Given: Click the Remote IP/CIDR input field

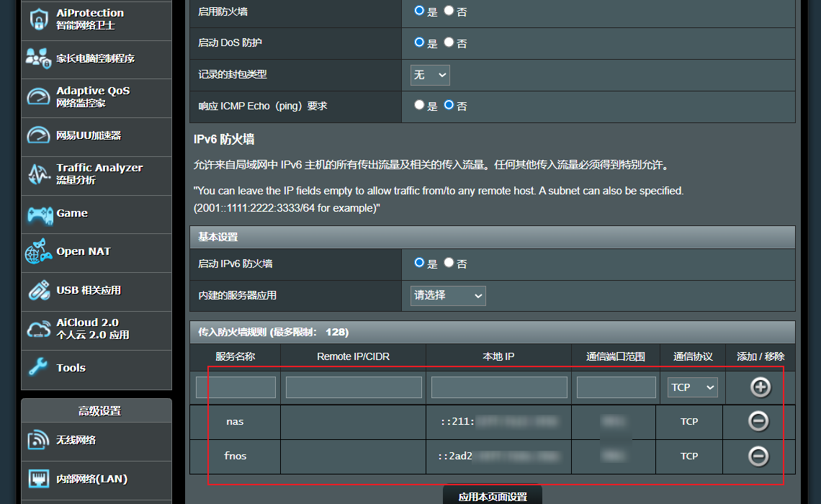Looking at the screenshot, I should tap(354, 387).
